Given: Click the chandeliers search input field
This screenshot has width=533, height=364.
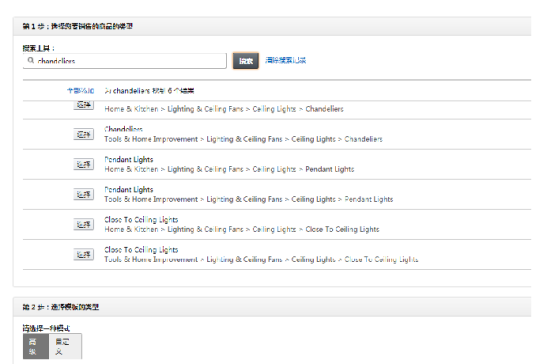Looking at the screenshot, I should pyautogui.click(x=124, y=61).
